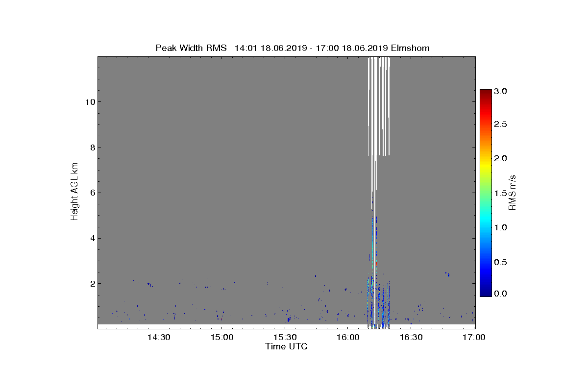
Task: Click the colorbar value 2.5
Action: (x=500, y=124)
